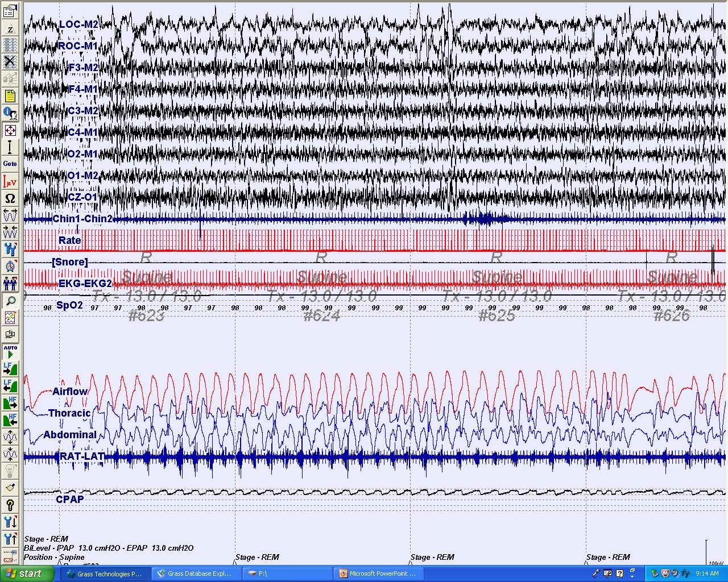This screenshot has height=582, width=728.
Task: Open the Windows start button
Action: click(x=27, y=574)
